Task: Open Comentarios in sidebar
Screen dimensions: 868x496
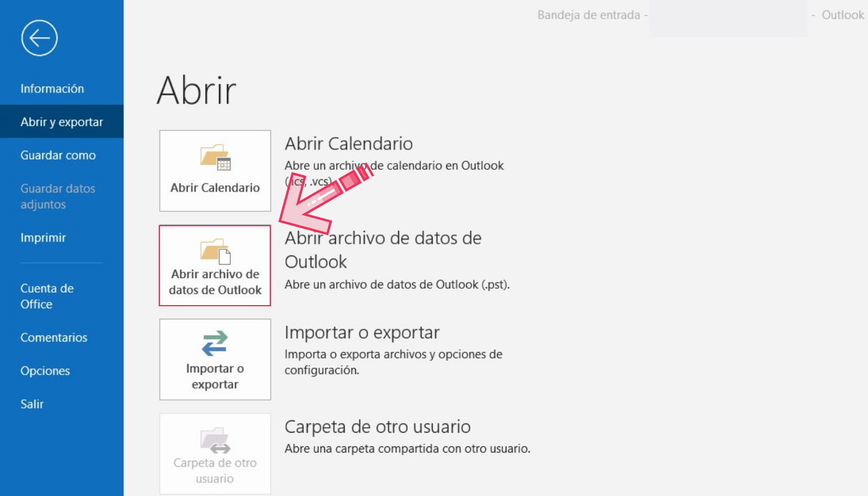Action: pos(54,338)
